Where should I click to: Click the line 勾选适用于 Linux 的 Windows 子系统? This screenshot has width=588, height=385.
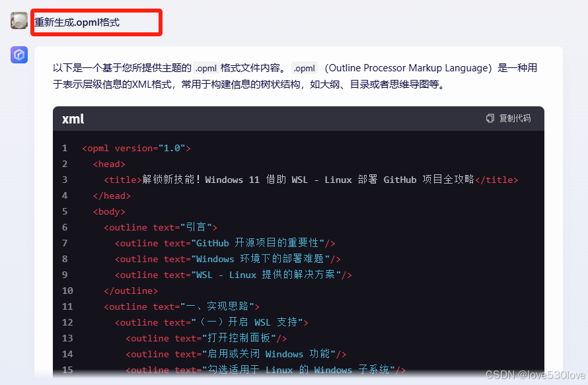[x=266, y=370]
